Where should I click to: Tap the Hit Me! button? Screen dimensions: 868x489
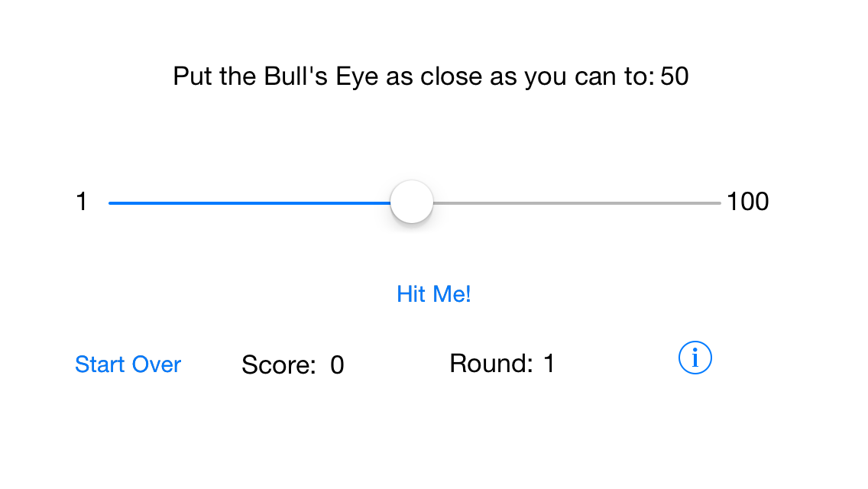[x=433, y=294]
